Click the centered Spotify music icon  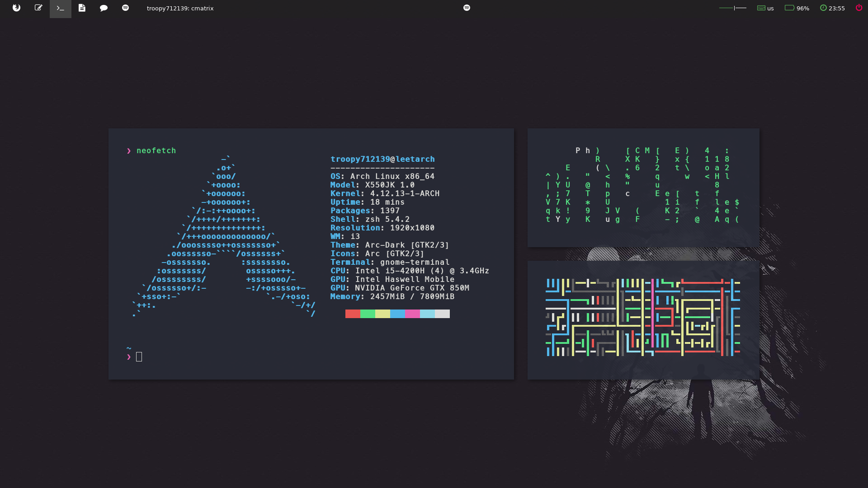467,8
